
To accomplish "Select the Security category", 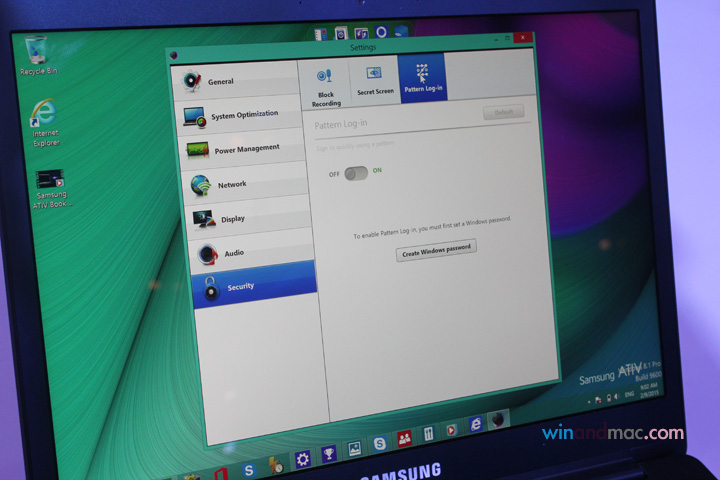I will click(x=256, y=285).
